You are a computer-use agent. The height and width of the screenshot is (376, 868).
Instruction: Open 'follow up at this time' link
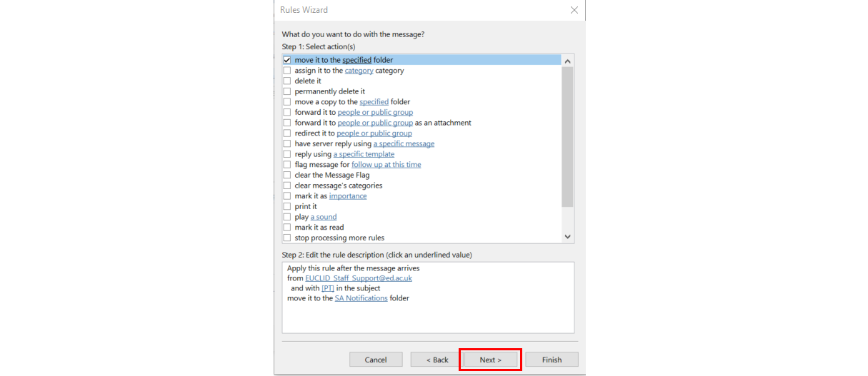(x=386, y=165)
